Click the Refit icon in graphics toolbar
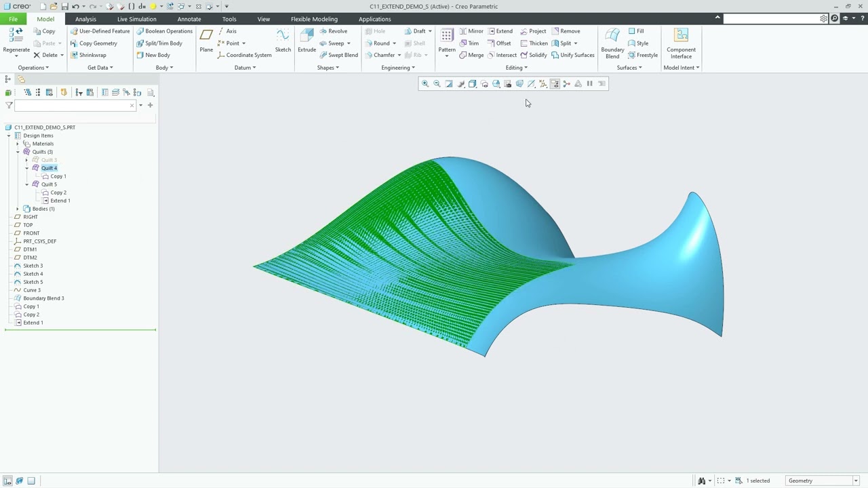 [448, 84]
